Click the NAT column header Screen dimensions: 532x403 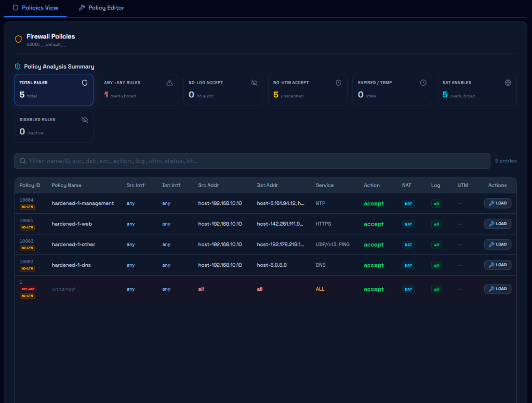pos(406,185)
